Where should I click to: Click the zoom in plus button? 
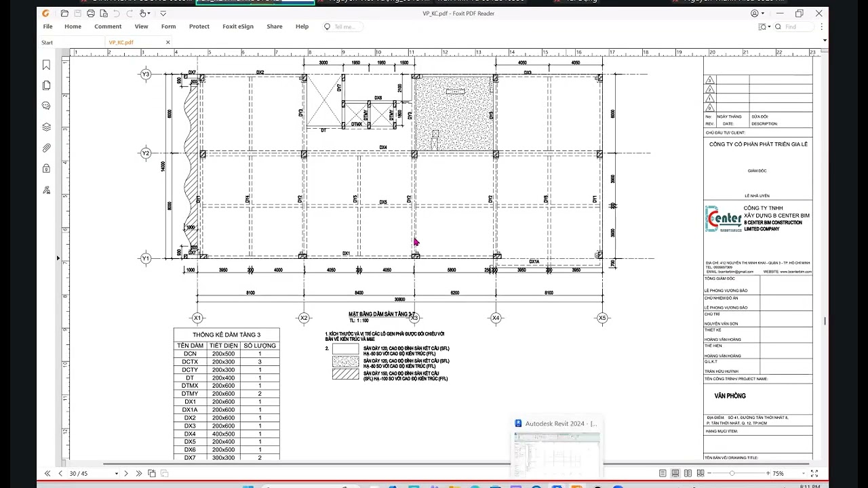768,473
